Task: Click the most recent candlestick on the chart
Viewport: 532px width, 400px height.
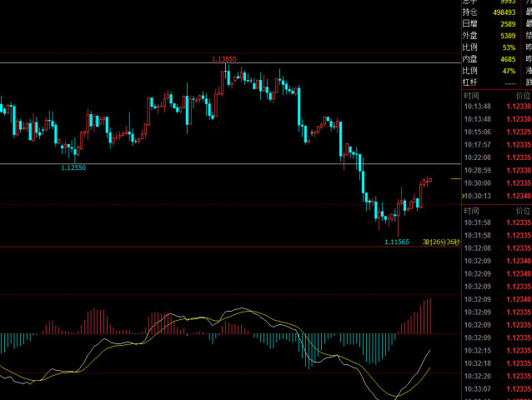Action: pos(429,181)
